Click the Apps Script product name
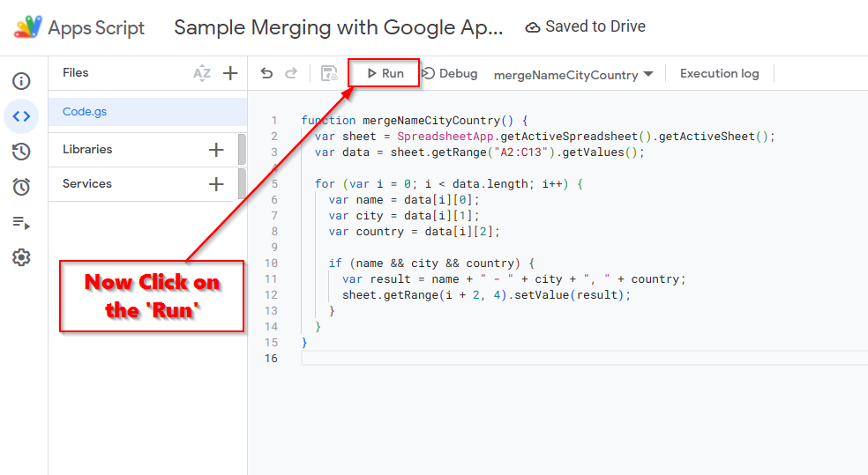 (x=96, y=27)
